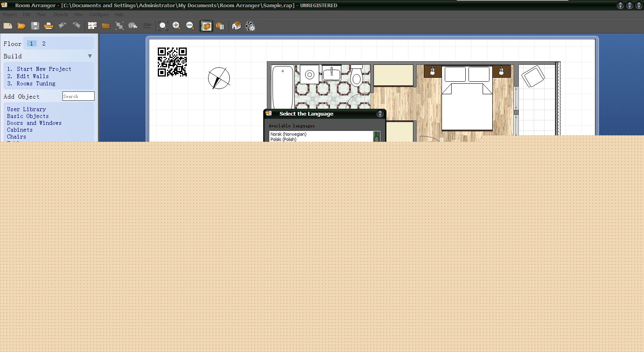Click Start New Project link

click(44, 69)
